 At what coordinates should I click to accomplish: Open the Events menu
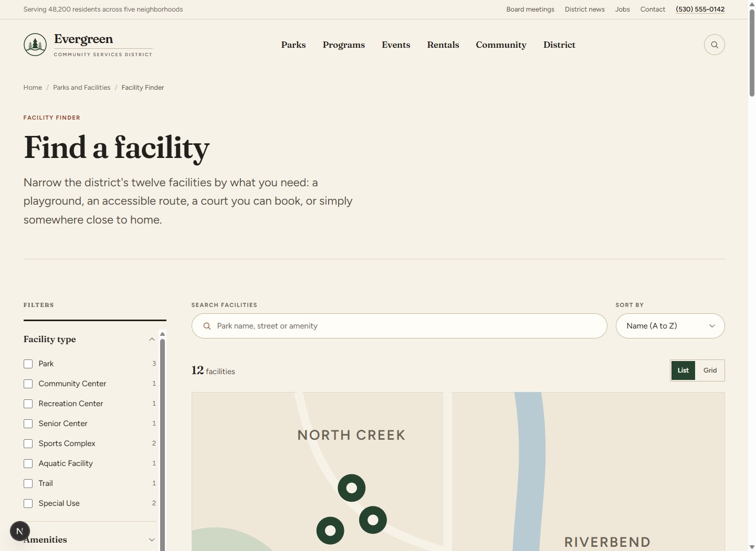396,45
